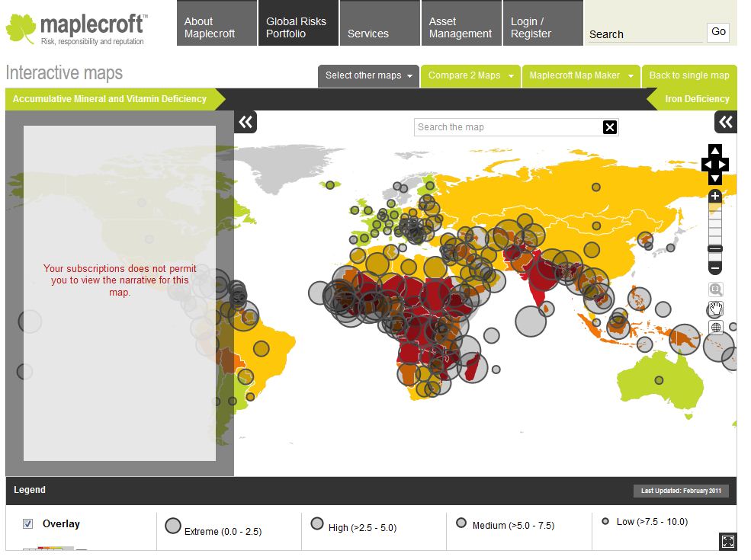This screenshot has width=751, height=560.
Task: Select the zoom-to-box magnifier tool
Action: (716, 289)
